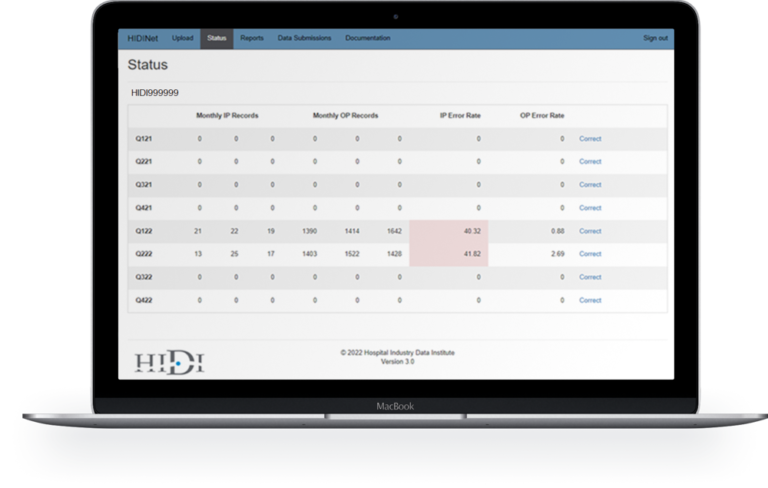The image size is (768, 488).
Task: Click Correct link for Q222
Action: pyautogui.click(x=590, y=254)
